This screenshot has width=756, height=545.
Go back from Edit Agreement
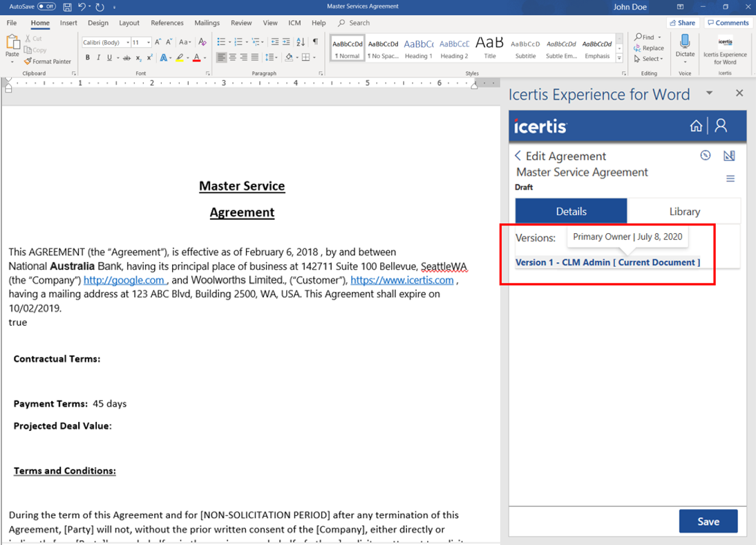click(518, 156)
